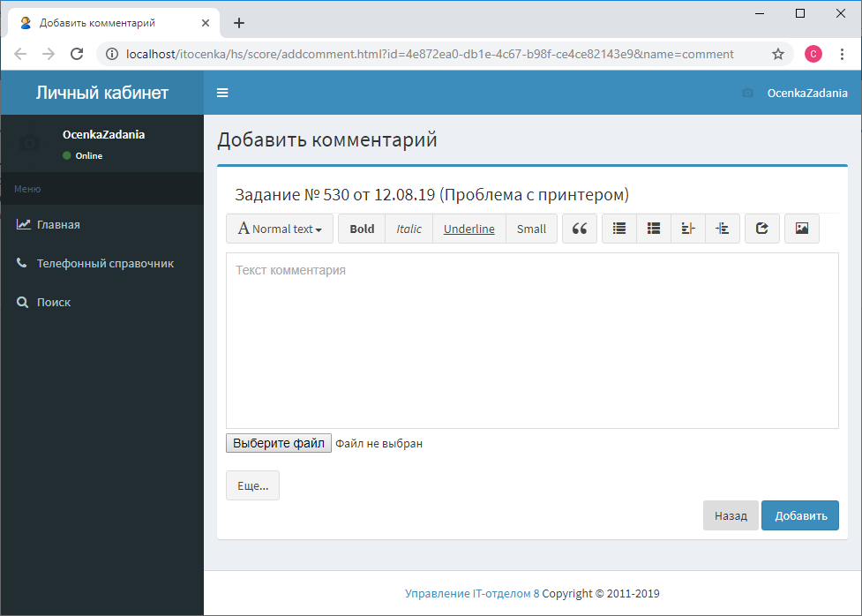Create an unordered bullet list
This screenshot has height=616, width=862.
pyautogui.click(x=618, y=229)
